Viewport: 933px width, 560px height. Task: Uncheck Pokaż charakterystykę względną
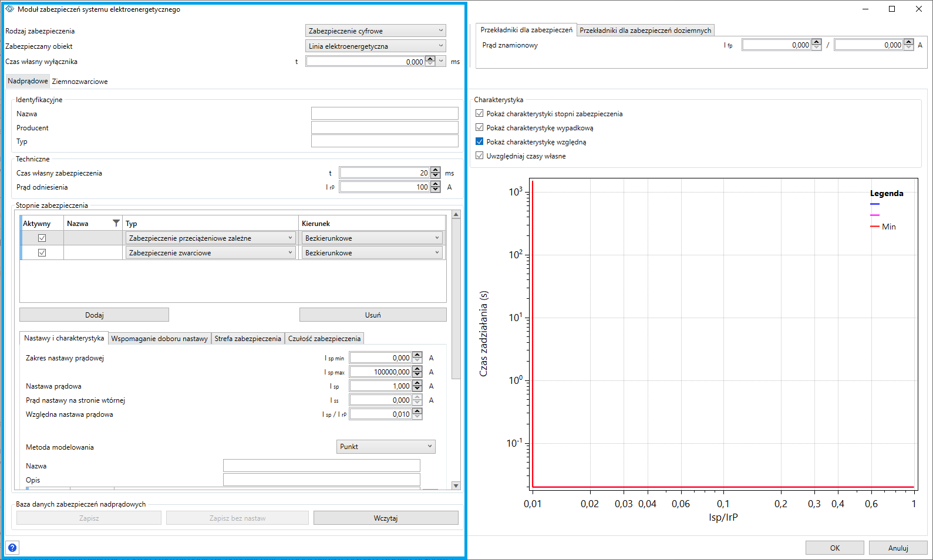click(479, 141)
